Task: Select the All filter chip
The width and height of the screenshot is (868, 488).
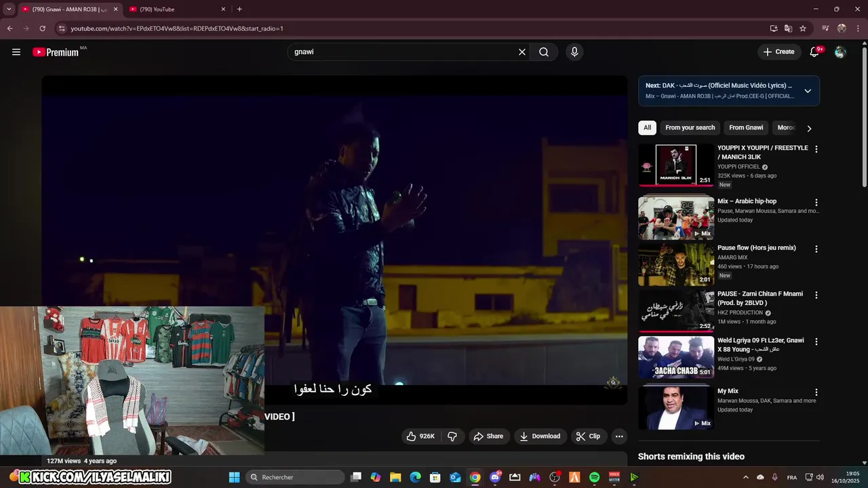Action: click(x=648, y=127)
